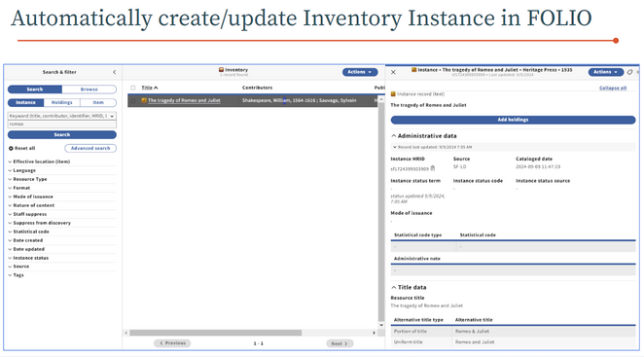Expand the Suppress from discovery filter

[40, 223]
